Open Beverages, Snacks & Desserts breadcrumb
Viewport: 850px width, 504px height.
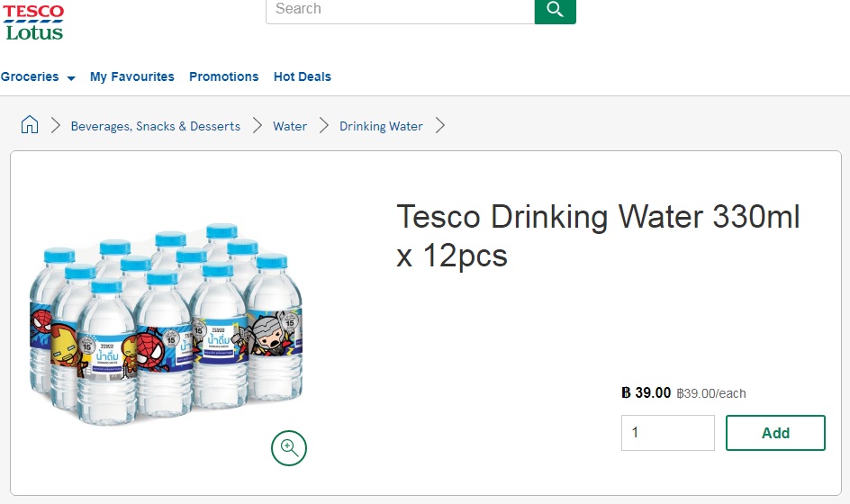(x=156, y=126)
